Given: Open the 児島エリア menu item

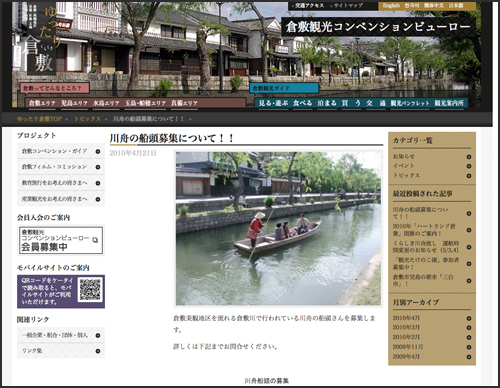Looking at the screenshot, I should 74,103.
